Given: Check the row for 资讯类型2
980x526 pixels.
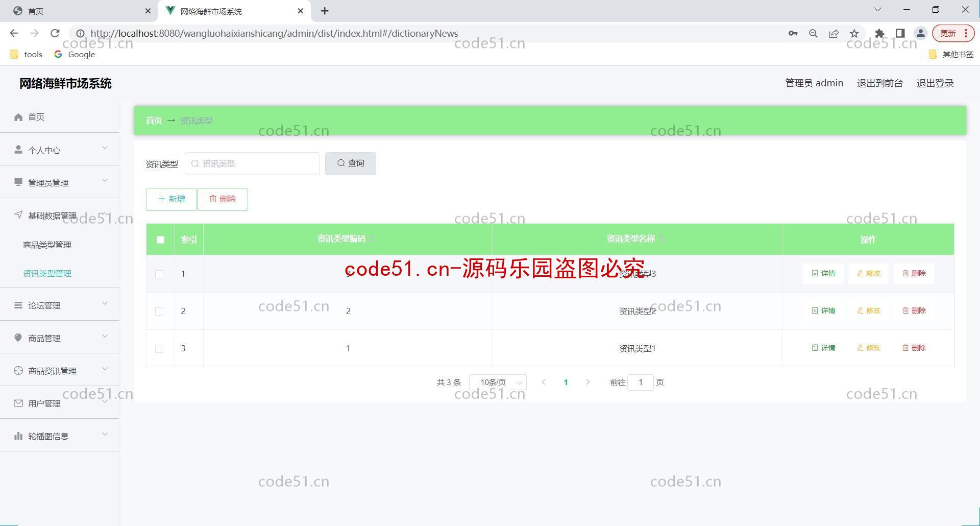Looking at the screenshot, I should [159, 312].
